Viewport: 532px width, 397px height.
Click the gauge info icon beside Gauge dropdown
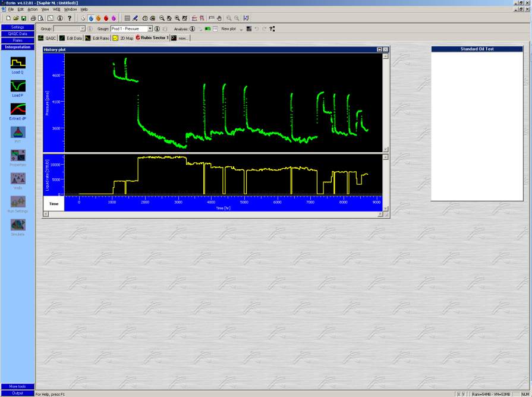(157, 29)
